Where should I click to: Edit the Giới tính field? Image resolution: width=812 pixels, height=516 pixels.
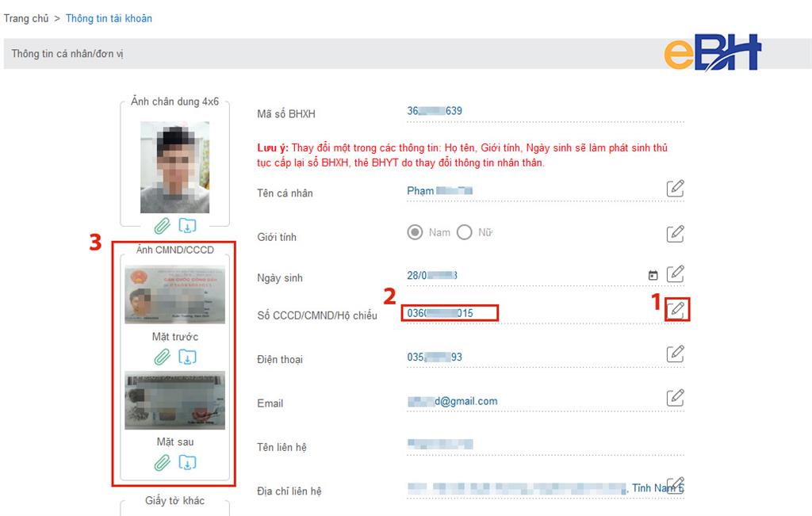click(x=674, y=232)
